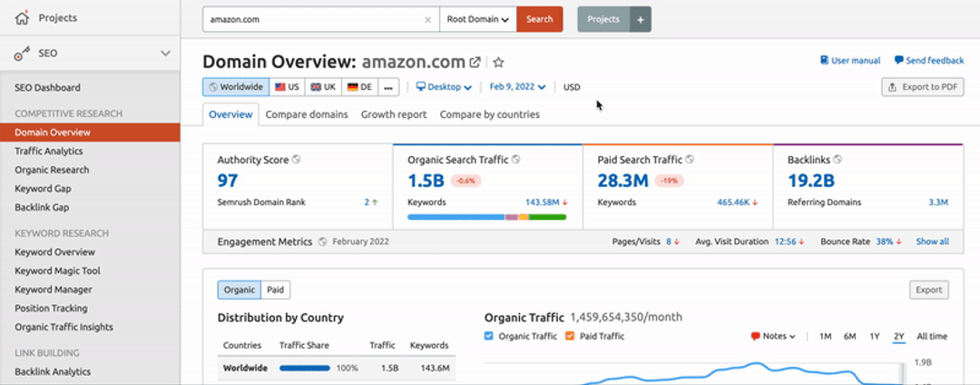Open the Desktop device dropdown
The height and width of the screenshot is (385, 980).
pos(444,87)
